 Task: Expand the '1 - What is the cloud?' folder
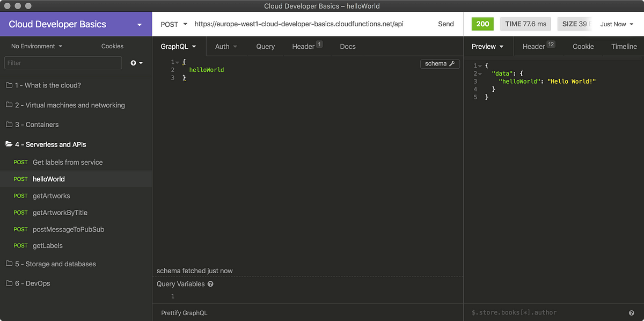76,85
